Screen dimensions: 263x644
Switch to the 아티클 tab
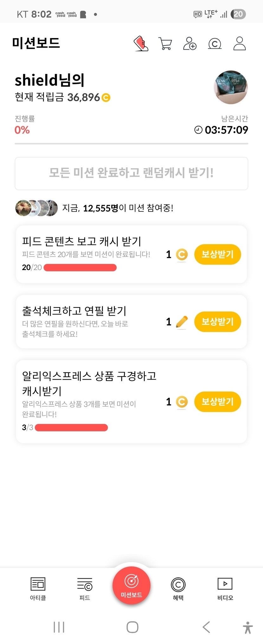(x=38, y=589)
